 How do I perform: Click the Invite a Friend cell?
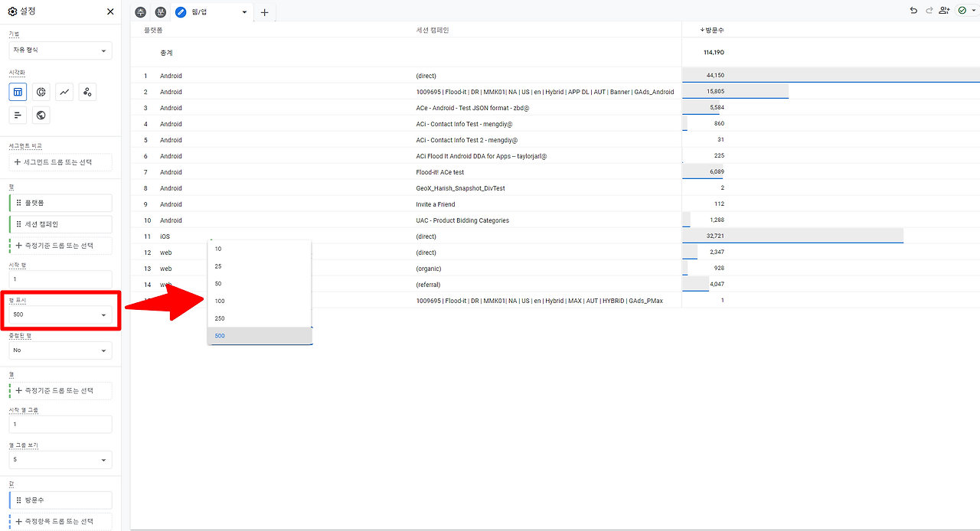tap(436, 204)
